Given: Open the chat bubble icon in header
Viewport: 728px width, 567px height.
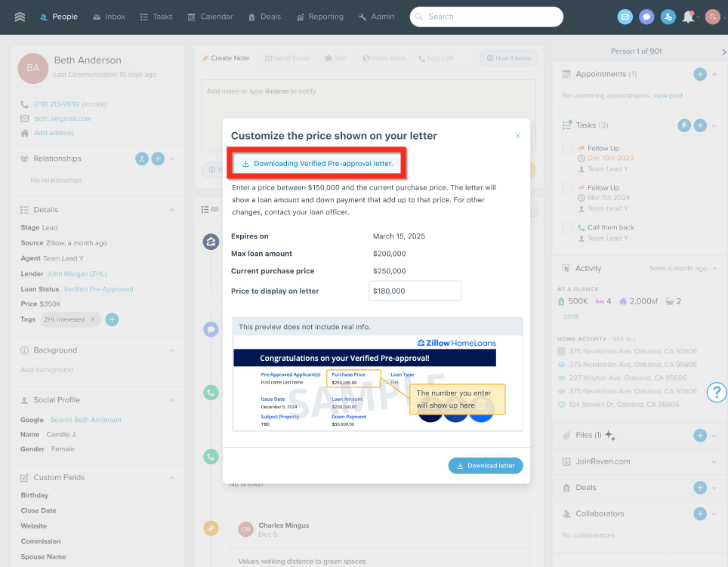Looking at the screenshot, I should click(646, 17).
